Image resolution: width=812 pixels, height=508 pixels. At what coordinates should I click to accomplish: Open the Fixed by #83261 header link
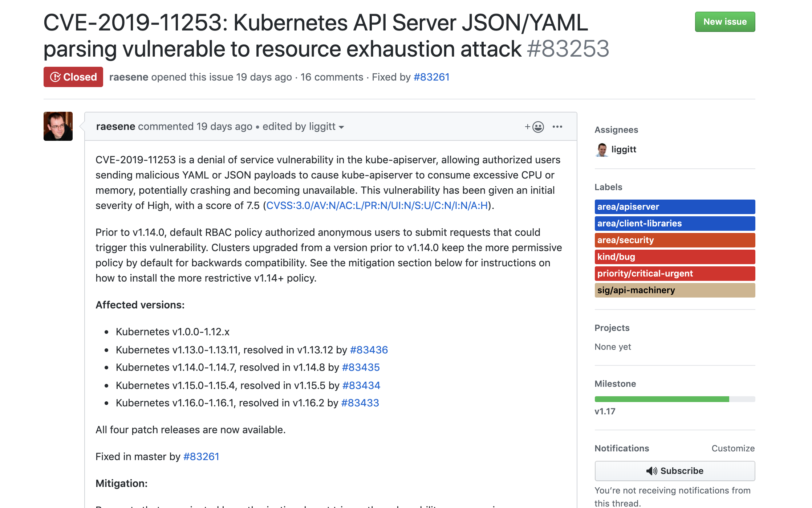click(x=431, y=77)
